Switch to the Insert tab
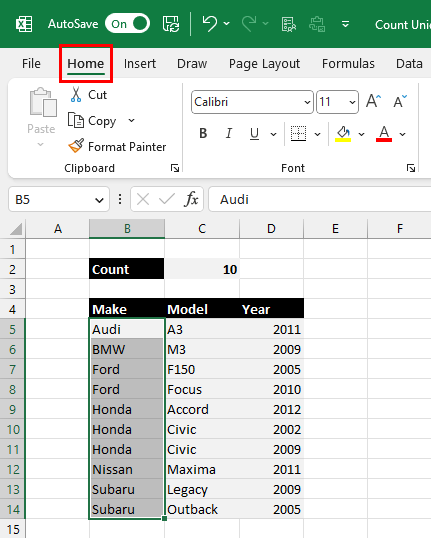The height and width of the screenshot is (538, 431). click(x=140, y=64)
